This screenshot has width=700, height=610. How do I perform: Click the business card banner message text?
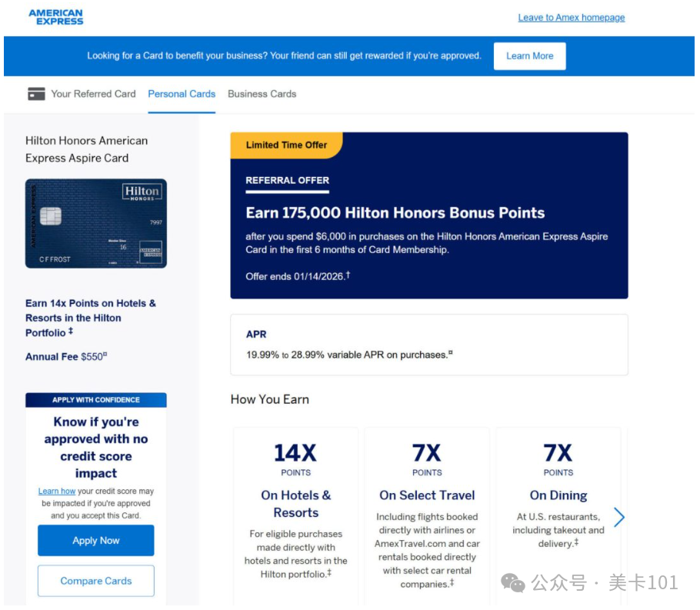coord(284,56)
